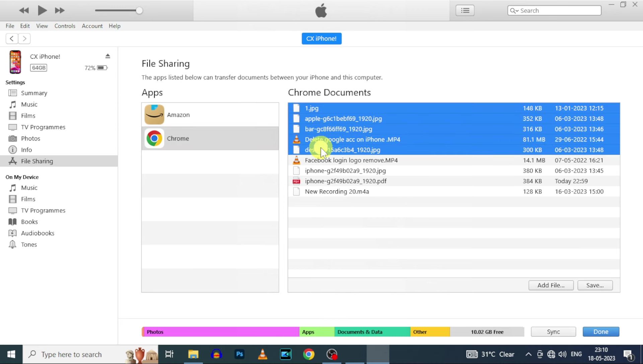Open Tones under On My Device
643x364 pixels.
29,245
